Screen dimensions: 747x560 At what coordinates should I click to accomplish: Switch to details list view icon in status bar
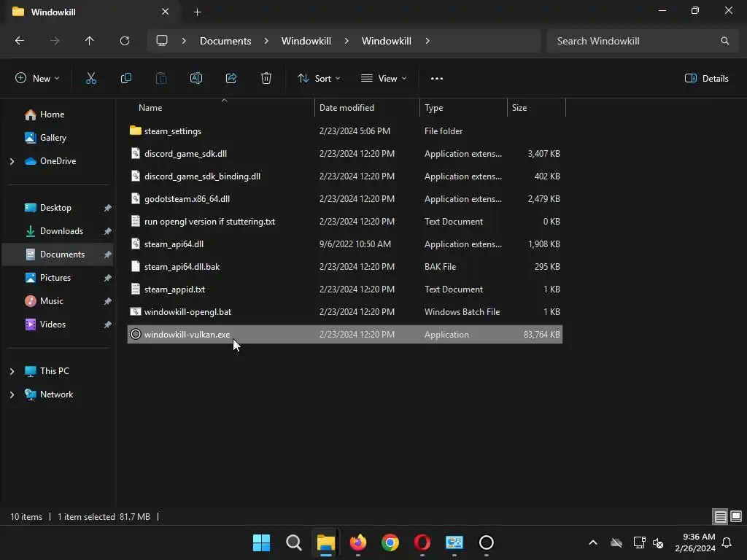pos(720,516)
